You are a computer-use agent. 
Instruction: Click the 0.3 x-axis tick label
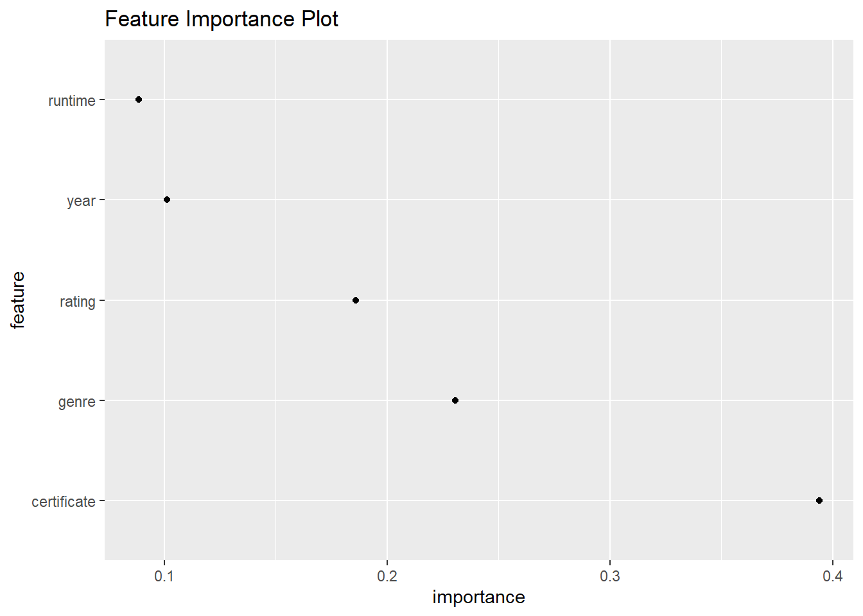610,576
